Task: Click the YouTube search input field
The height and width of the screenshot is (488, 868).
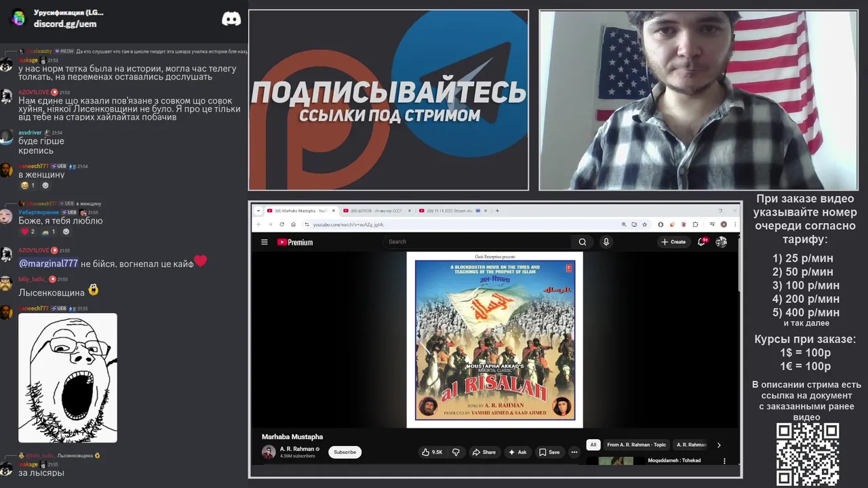Action: [478, 242]
